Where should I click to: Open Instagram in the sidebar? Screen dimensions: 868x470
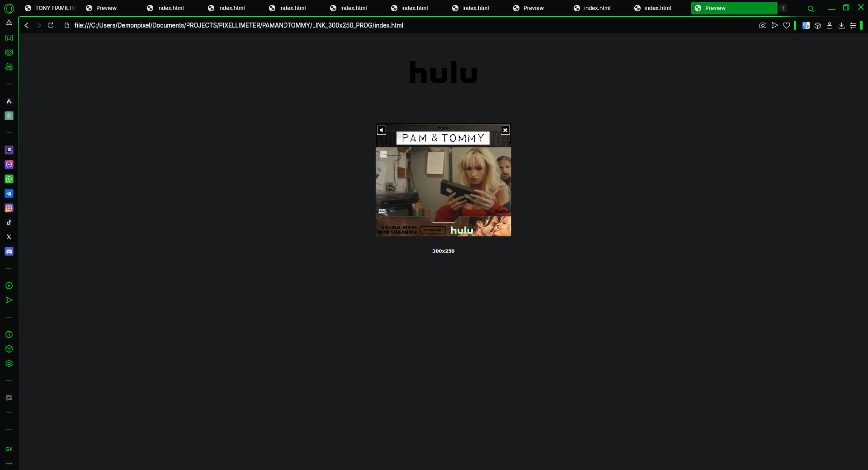(x=9, y=208)
